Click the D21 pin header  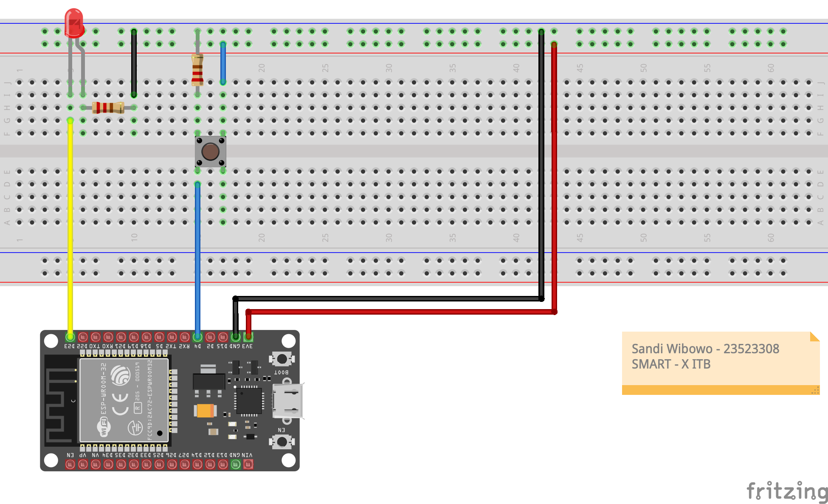[121, 337]
